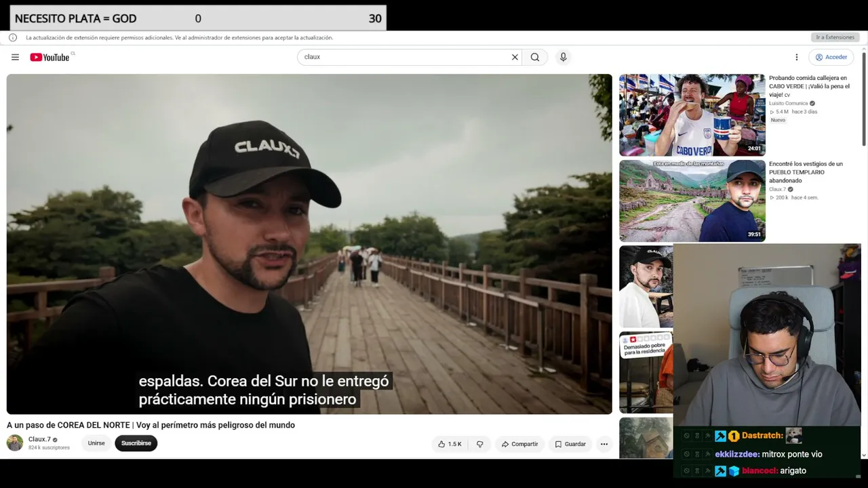Image resolution: width=868 pixels, height=488 pixels.
Task: Click the 'Nuevo' badge on Cabo Verde video
Action: (x=778, y=120)
